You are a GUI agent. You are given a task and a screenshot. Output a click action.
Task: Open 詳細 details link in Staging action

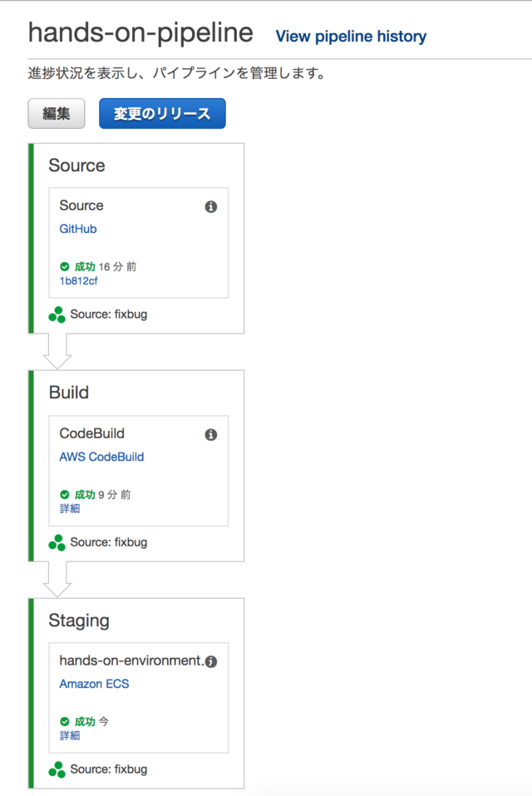pyautogui.click(x=70, y=735)
